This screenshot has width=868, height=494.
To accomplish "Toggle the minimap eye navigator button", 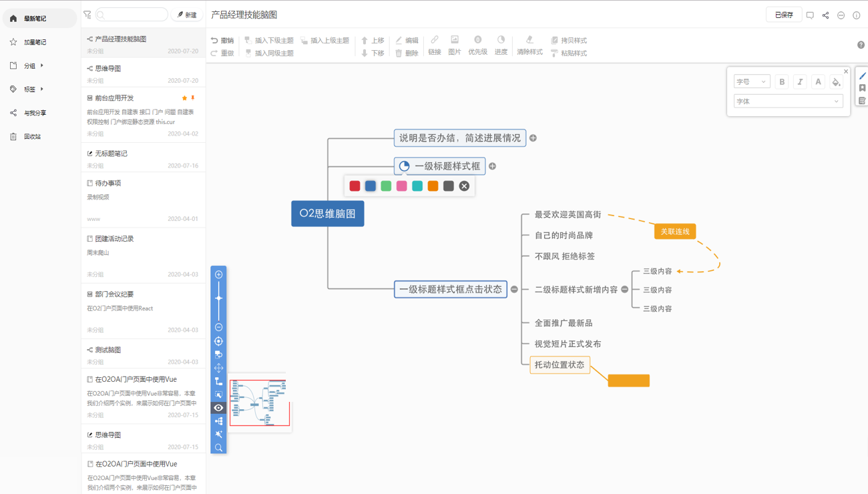I will click(x=218, y=408).
